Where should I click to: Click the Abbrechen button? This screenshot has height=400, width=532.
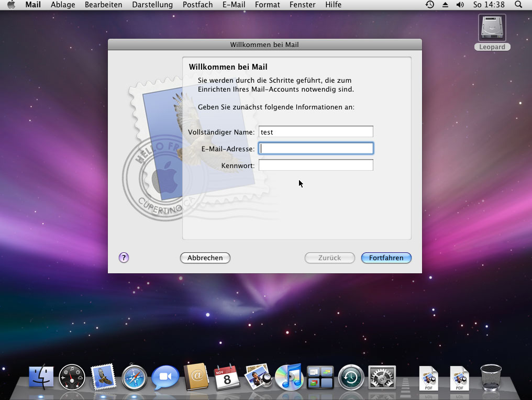205,258
